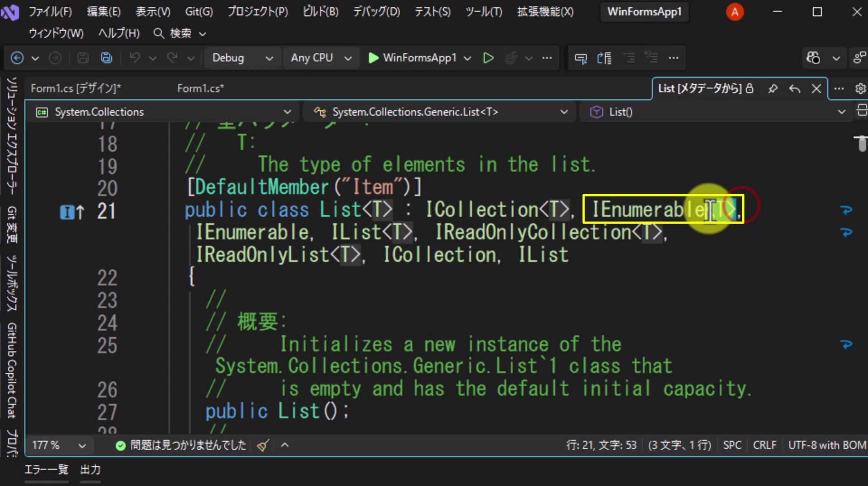Click the 検索 search box

pos(179,33)
